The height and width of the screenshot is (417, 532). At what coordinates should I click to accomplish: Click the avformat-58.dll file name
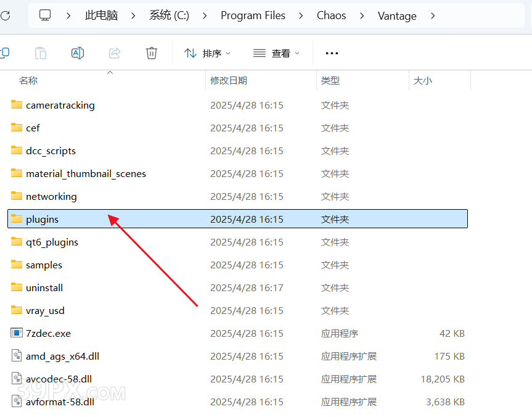point(60,402)
